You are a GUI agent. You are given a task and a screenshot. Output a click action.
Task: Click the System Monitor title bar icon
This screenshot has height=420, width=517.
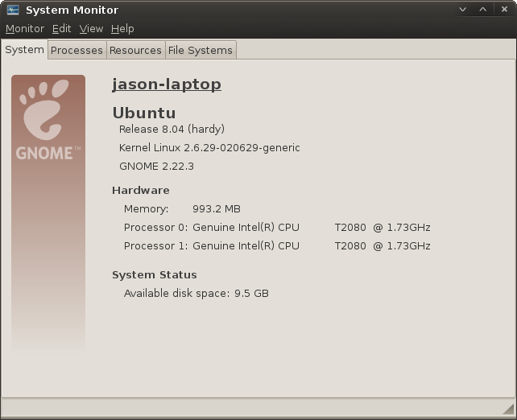(13, 10)
